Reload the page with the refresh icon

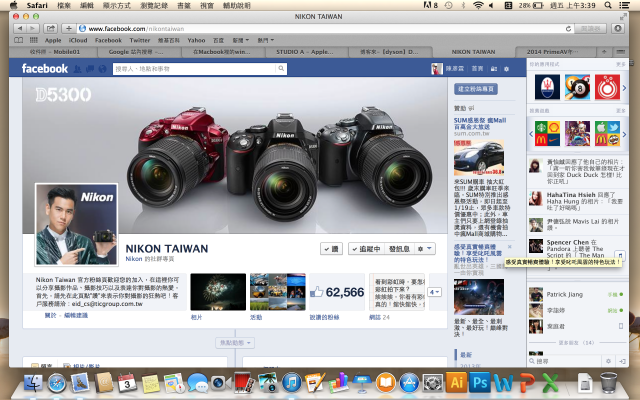pos(568,29)
